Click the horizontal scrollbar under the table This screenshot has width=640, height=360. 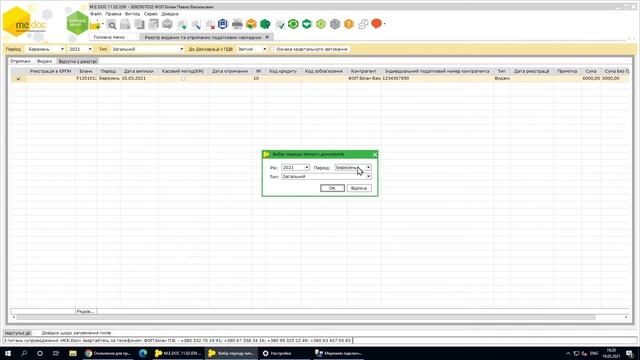tap(306, 317)
